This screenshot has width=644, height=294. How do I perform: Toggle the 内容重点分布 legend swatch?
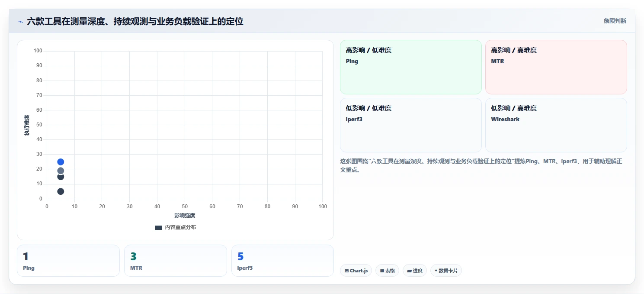click(158, 227)
